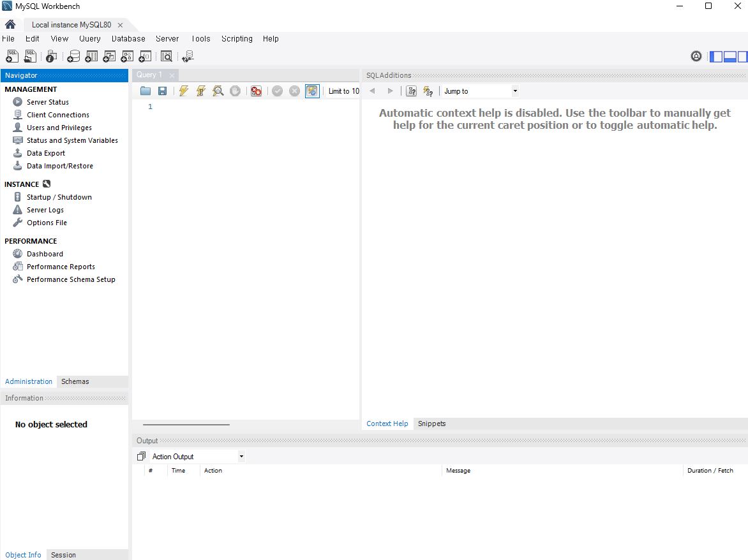
Task: Switch to the Snippets tab
Action: tap(431, 424)
